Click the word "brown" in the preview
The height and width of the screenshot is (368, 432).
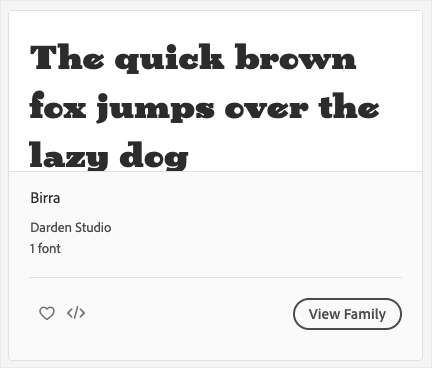click(x=296, y=57)
